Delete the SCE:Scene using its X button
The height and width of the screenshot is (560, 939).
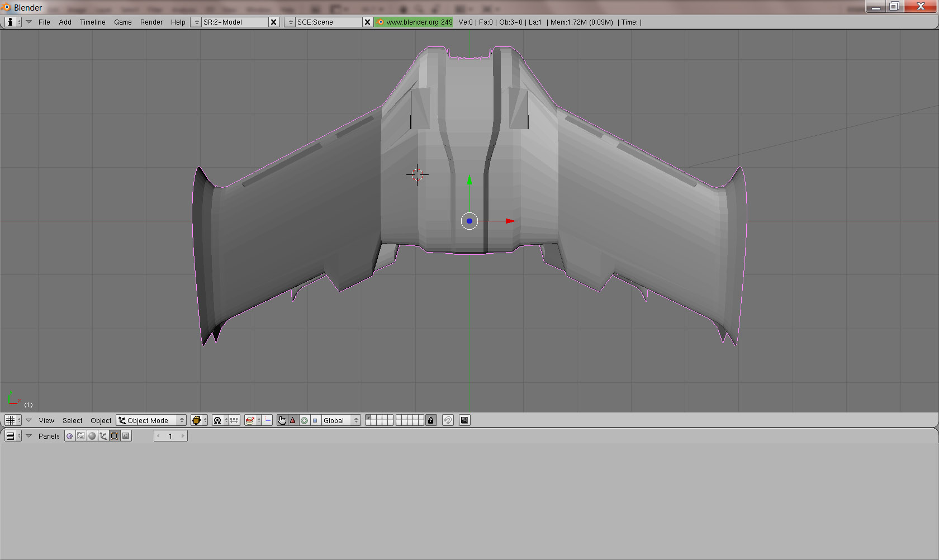coord(367,22)
